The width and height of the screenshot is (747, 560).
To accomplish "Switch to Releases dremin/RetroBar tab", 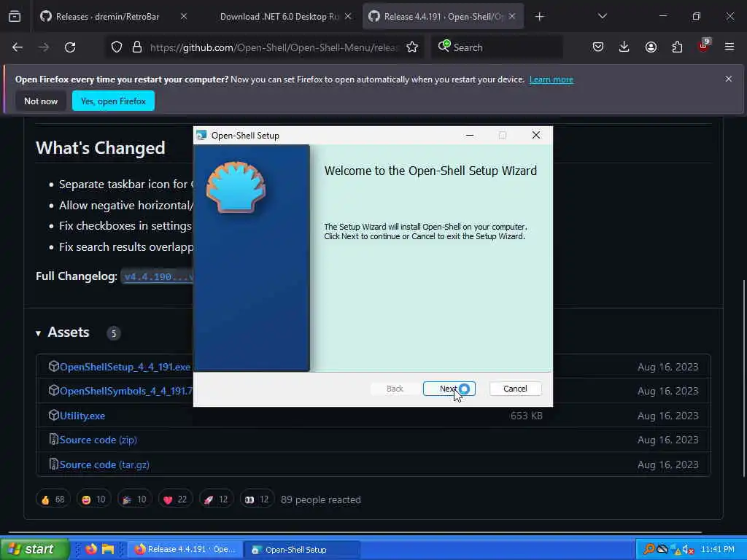I will tap(107, 17).
